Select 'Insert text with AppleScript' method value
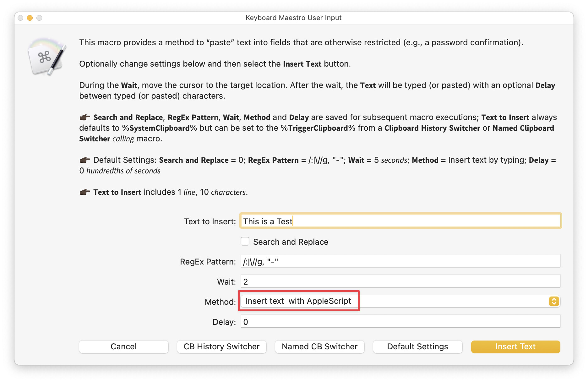 coord(298,301)
